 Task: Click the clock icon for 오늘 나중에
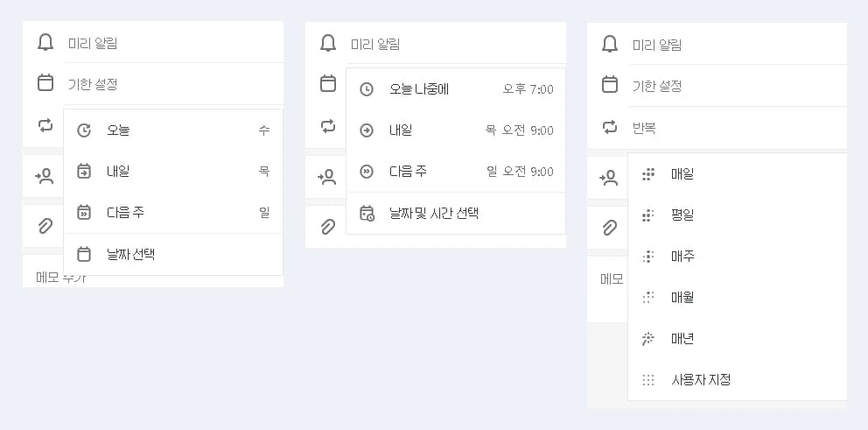pos(367,89)
